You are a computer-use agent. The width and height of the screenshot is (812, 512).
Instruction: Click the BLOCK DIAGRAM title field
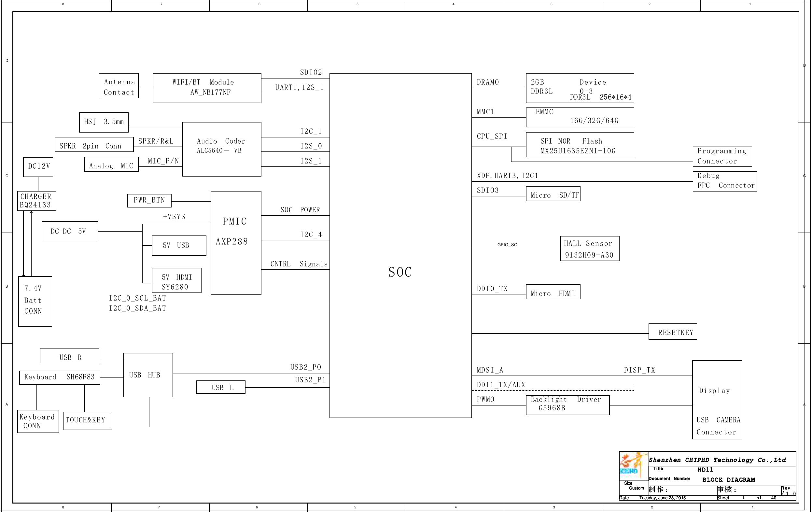tap(728, 480)
